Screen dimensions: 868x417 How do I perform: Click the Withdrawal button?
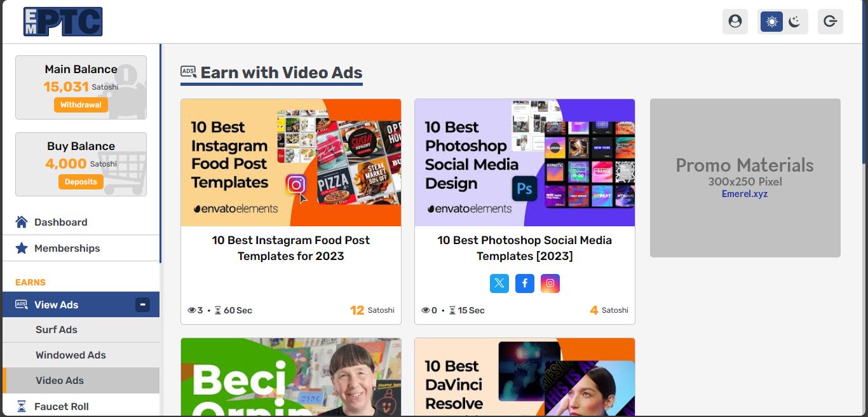click(x=81, y=105)
